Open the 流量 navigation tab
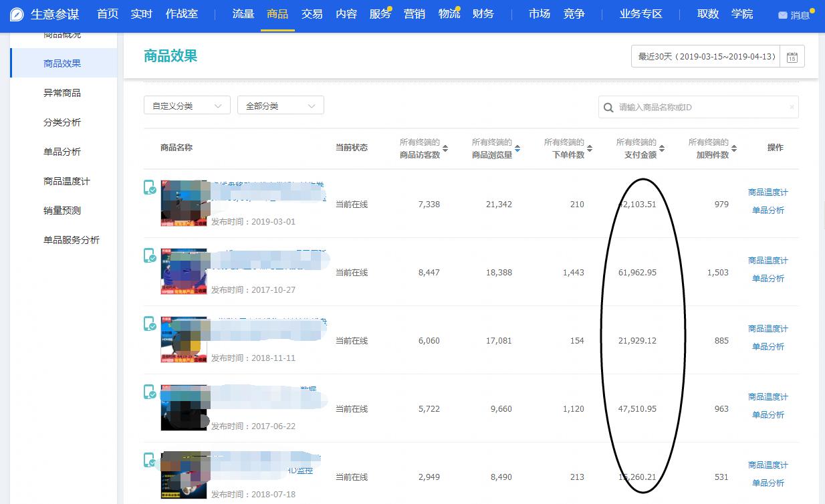 click(x=243, y=14)
